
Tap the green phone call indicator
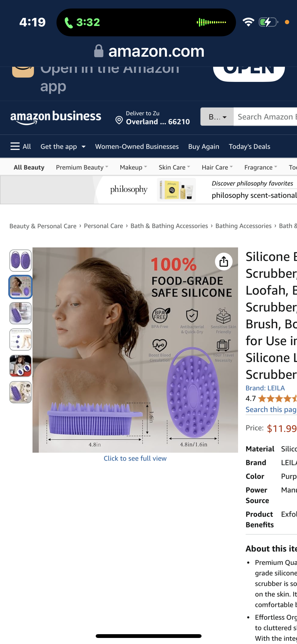click(69, 22)
